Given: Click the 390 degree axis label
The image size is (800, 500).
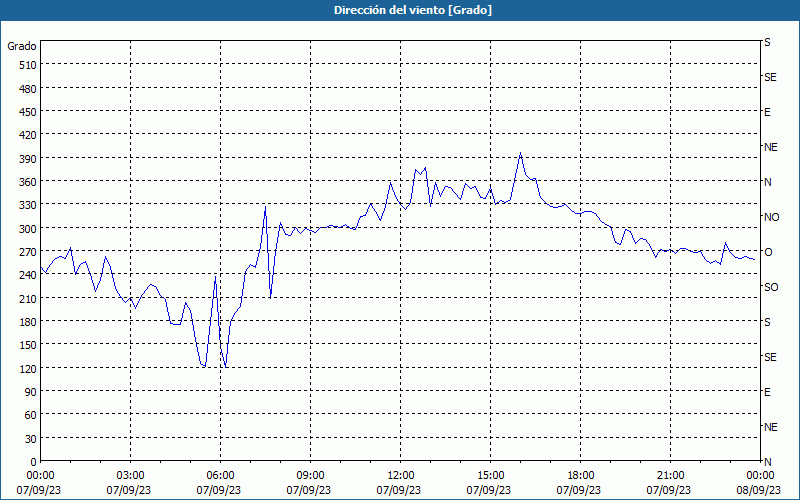Looking at the screenshot, I should click(x=29, y=159).
